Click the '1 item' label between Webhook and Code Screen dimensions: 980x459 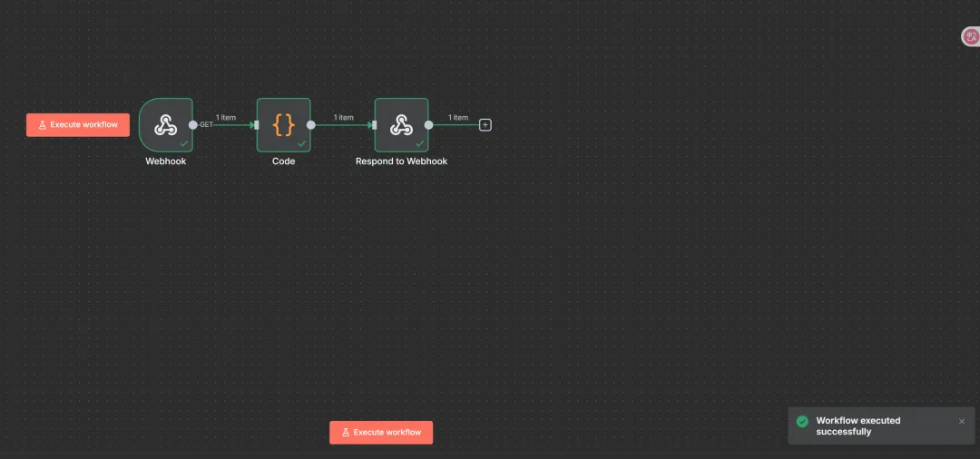click(226, 117)
